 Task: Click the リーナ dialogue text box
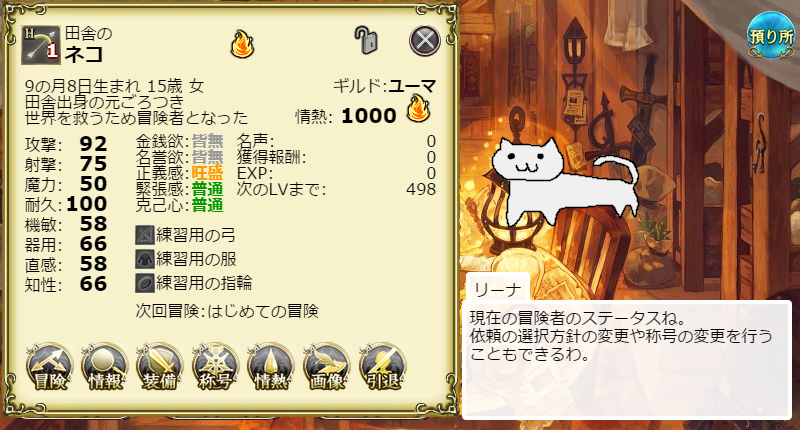[x=627, y=360]
